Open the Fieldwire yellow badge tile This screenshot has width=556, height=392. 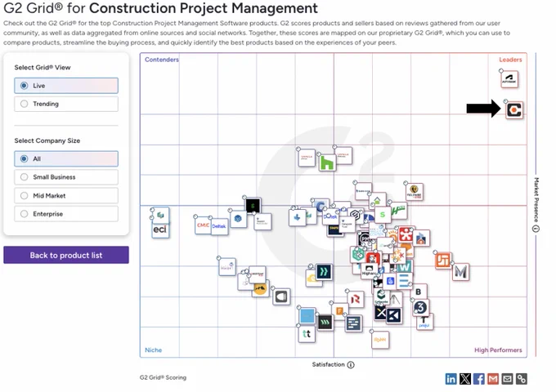click(415, 191)
